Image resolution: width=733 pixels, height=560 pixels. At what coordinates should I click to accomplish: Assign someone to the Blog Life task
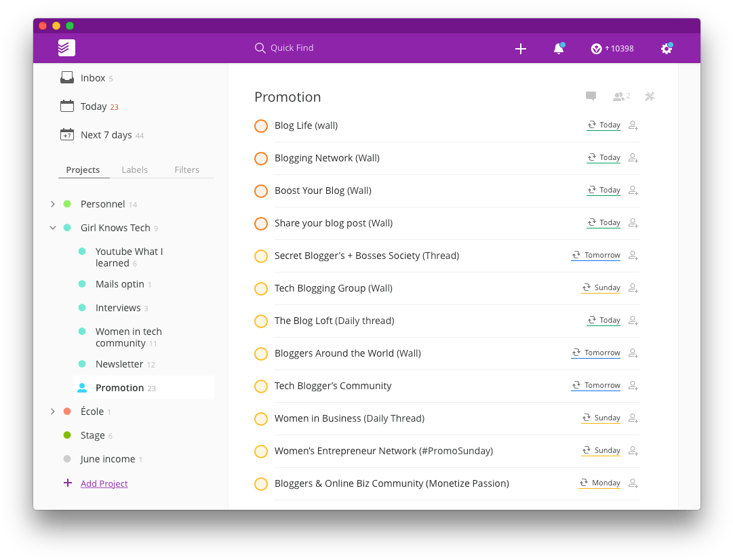click(x=633, y=125)
